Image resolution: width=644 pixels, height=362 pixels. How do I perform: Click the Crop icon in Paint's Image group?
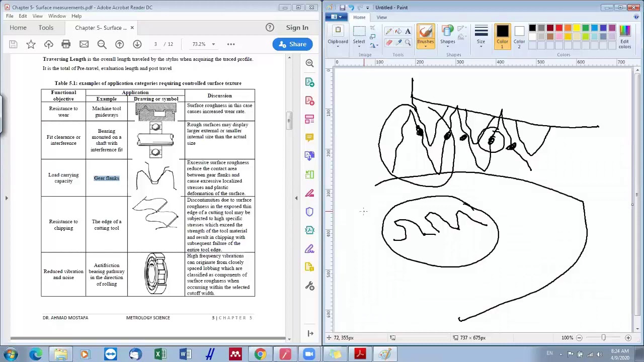tap(372, 28)
